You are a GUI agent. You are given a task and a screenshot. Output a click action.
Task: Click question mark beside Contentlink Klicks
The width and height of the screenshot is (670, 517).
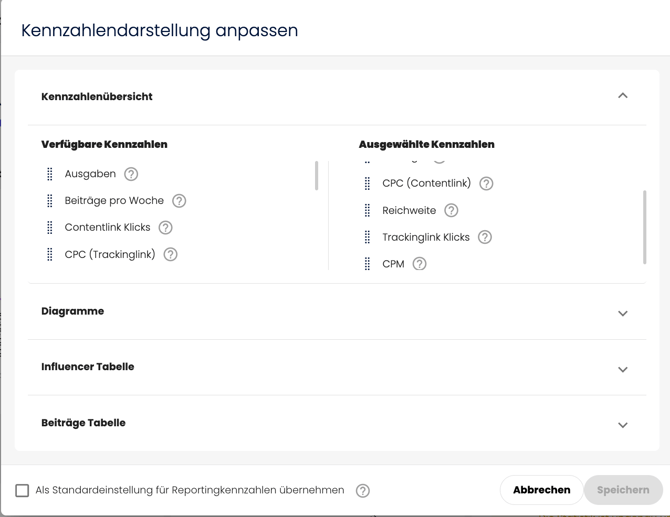click(165, 228)
